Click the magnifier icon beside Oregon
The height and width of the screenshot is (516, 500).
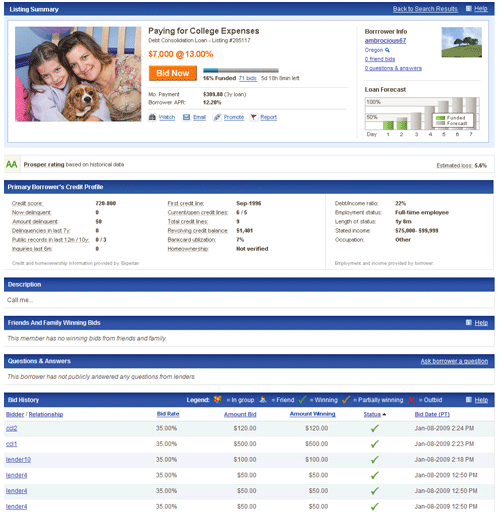pyautogui.click(x=387, y=50)
